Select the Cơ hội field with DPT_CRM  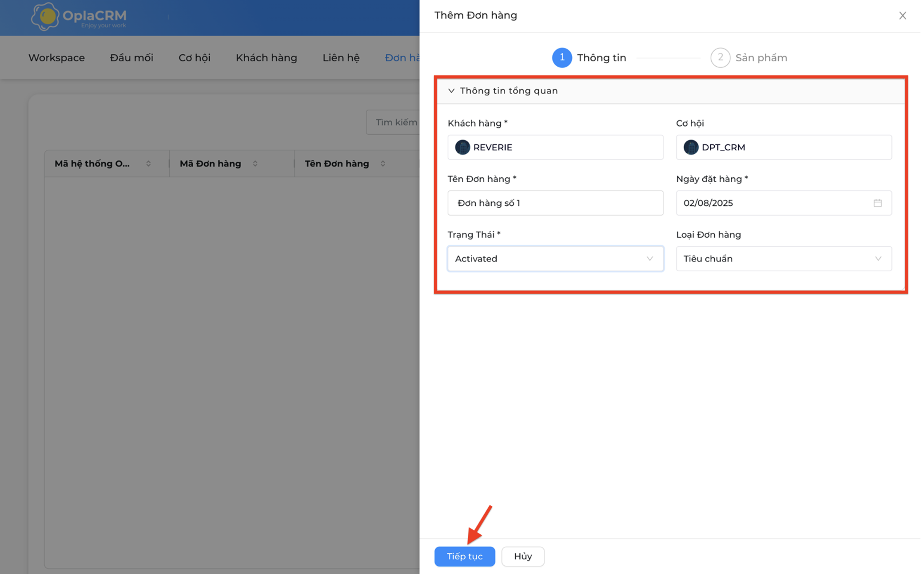coord(784,148)
